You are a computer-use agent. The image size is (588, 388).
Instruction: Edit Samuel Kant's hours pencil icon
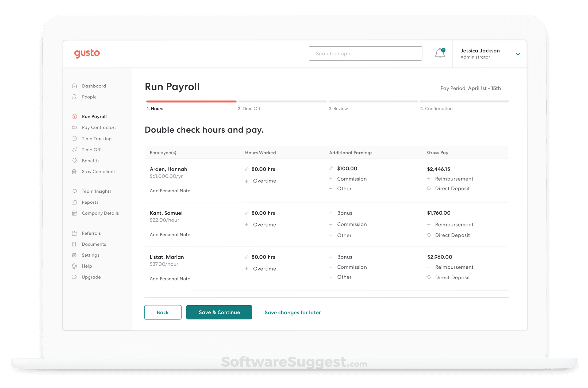click(x=247, y=213)
